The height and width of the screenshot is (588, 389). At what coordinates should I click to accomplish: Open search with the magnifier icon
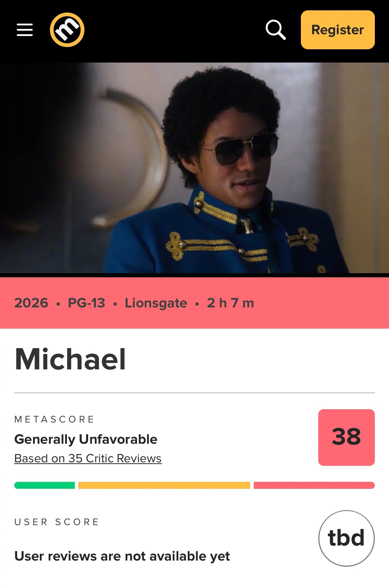276,30
